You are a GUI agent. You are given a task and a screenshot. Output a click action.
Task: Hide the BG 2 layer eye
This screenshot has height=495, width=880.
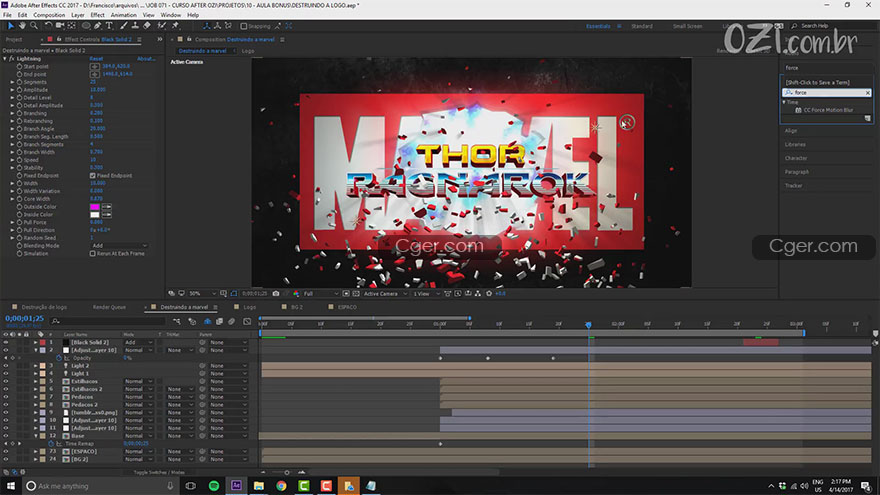(6, 460)
